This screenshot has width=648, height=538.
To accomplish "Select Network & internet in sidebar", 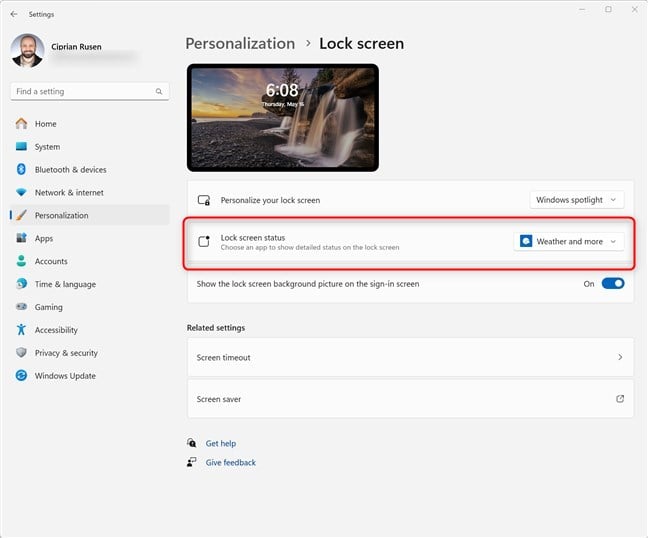I will pyautogui.click(x=90, y=192).
